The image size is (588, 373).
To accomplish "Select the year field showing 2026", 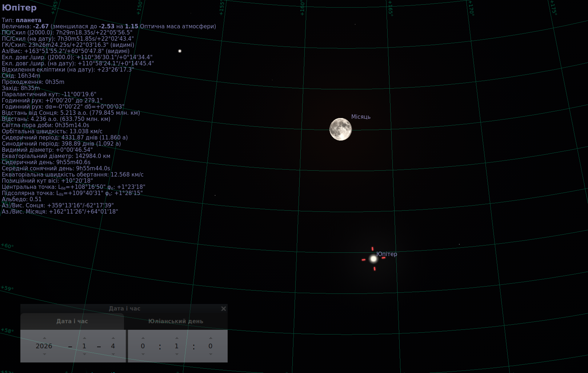I will [x=44, y=346].
